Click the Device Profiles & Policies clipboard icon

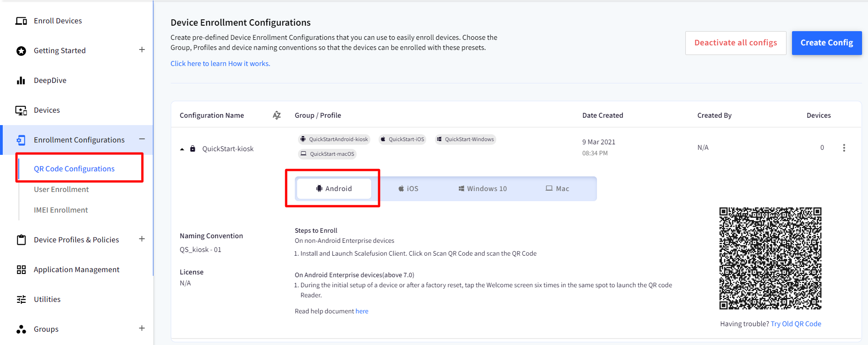pyautogui.click(x=21, y=240)
